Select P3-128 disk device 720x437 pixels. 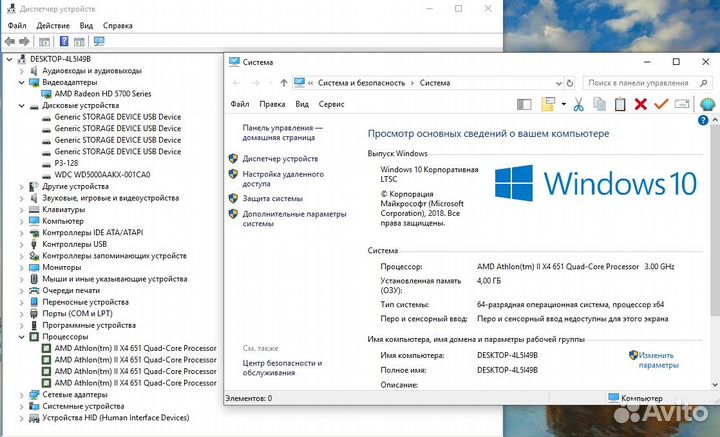(66, 163)
